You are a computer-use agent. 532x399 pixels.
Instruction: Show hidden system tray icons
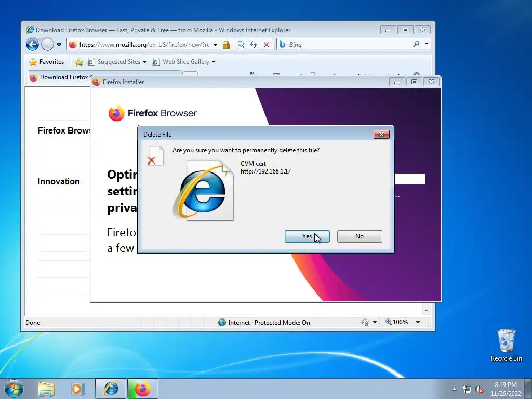coord(454,389)
